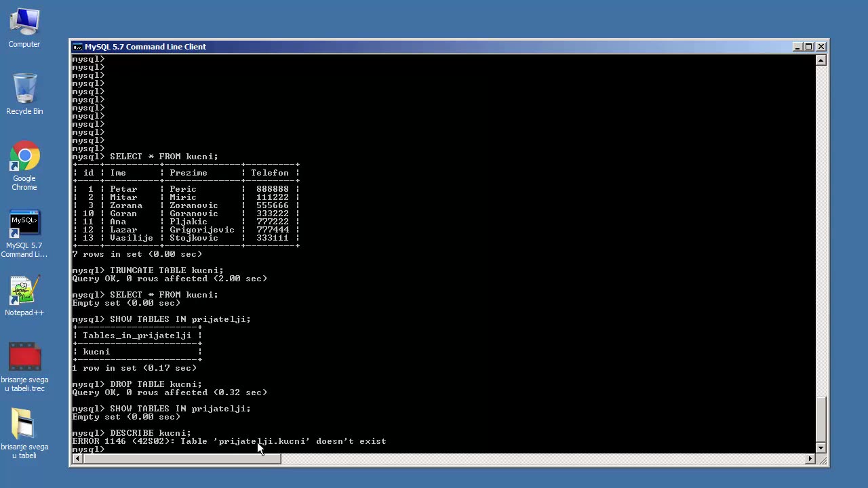868x488 pixels.
Task: Click the horizontal scrollbar thumb
Action: coord(182,459)
